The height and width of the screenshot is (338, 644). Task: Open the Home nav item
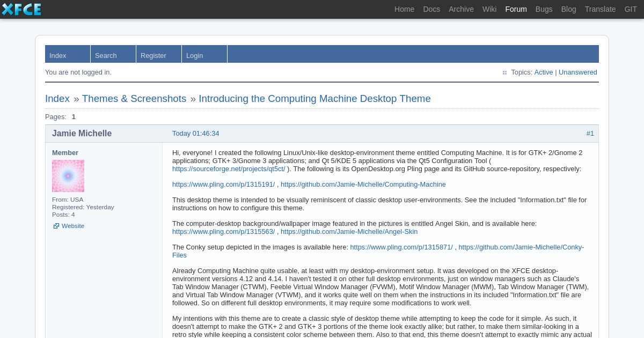point(404,9)
